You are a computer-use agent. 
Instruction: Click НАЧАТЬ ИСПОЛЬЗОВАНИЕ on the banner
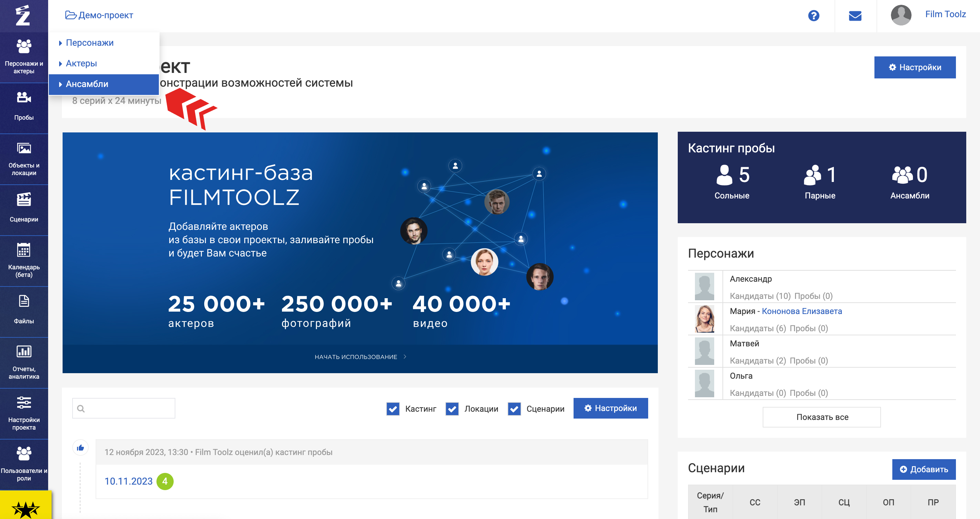coord(360,357)
